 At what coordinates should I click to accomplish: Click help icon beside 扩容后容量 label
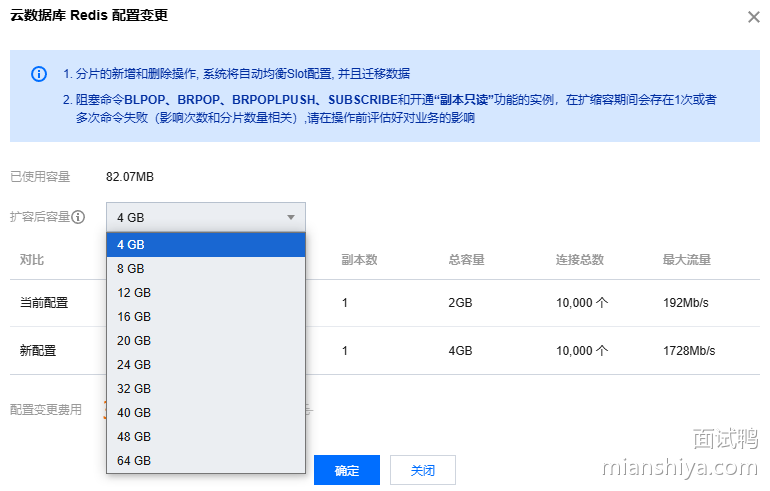[x=78, y=217]
